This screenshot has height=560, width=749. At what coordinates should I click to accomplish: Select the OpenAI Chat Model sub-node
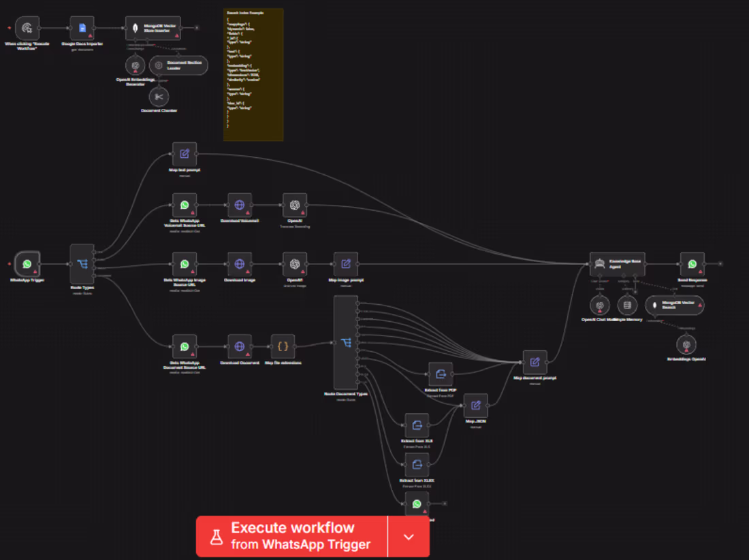point(599,306)
